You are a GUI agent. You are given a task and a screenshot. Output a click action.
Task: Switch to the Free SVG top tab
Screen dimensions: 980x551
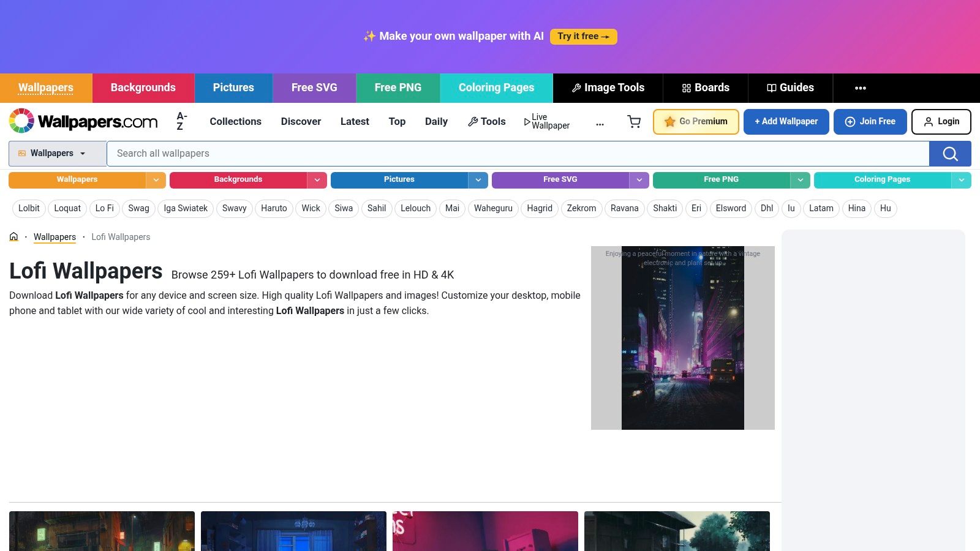pos(314,88)
